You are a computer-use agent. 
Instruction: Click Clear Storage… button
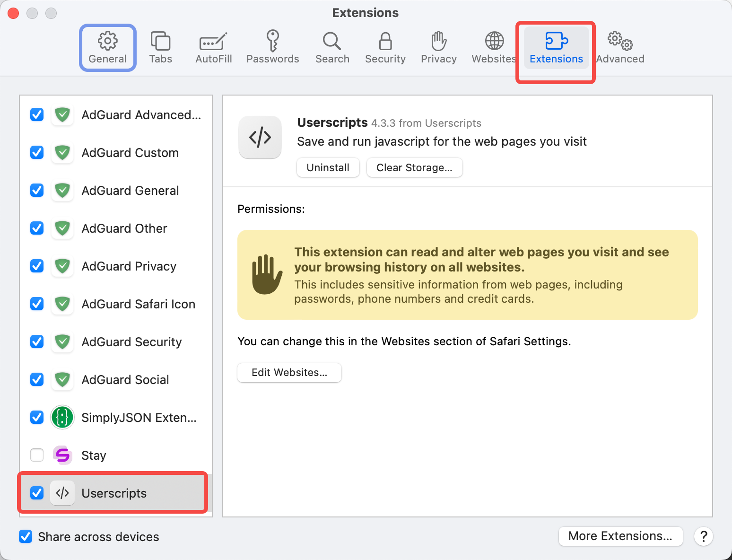point(414,167)
